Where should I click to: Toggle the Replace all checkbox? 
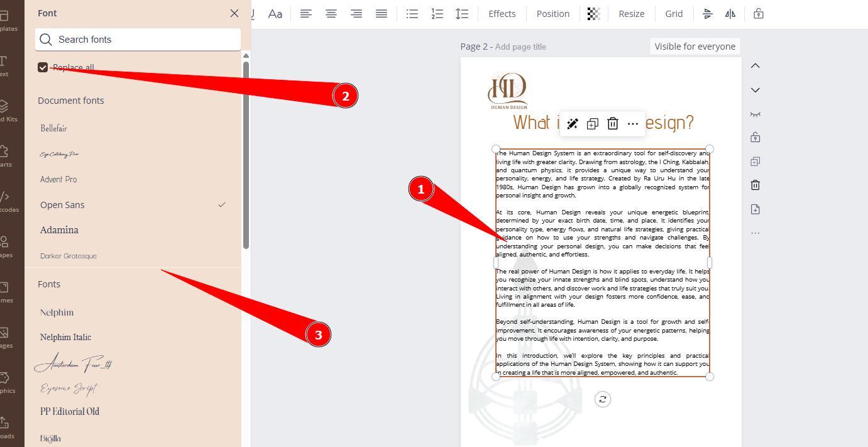point(43,67)
